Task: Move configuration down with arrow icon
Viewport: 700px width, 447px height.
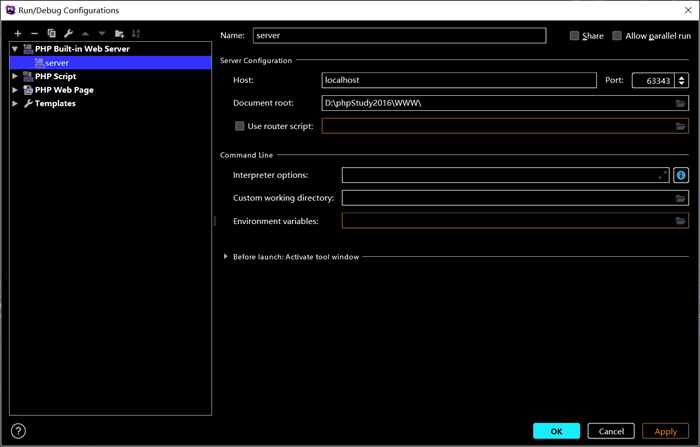Action: (x=102, y=33)
